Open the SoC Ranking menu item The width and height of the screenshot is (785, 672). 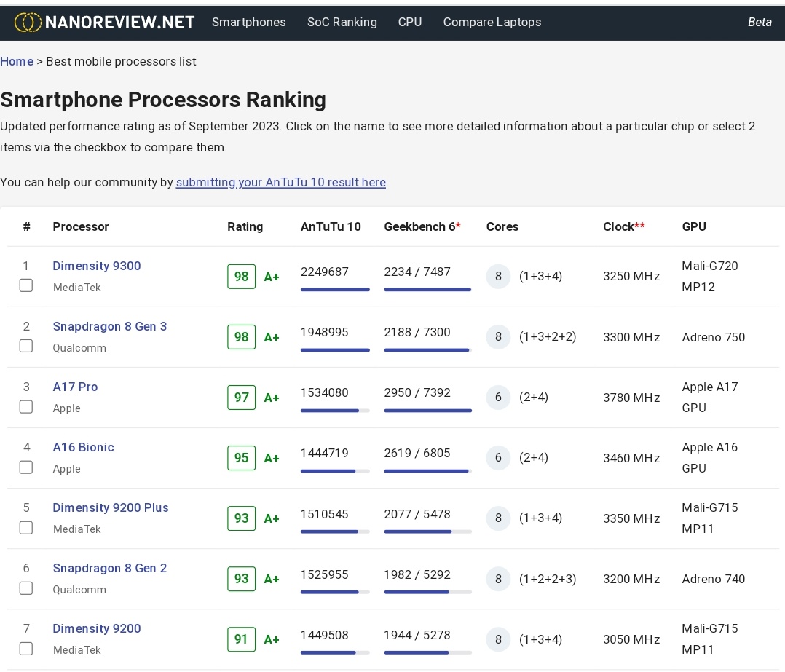[x=342, y=22]
